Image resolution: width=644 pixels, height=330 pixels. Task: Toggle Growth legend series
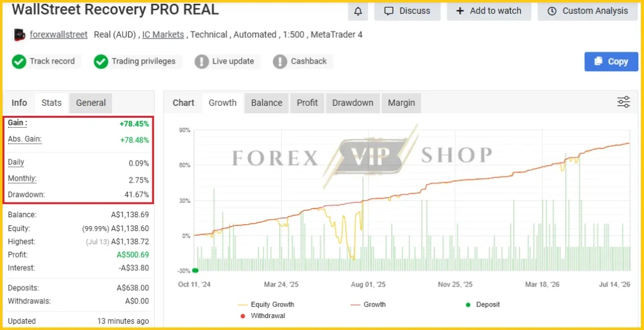[x=368, y=304]
